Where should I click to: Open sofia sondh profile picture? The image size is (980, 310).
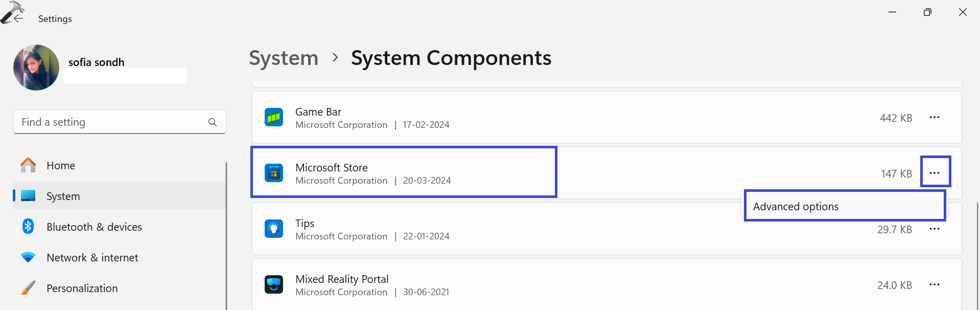point(36,68)
